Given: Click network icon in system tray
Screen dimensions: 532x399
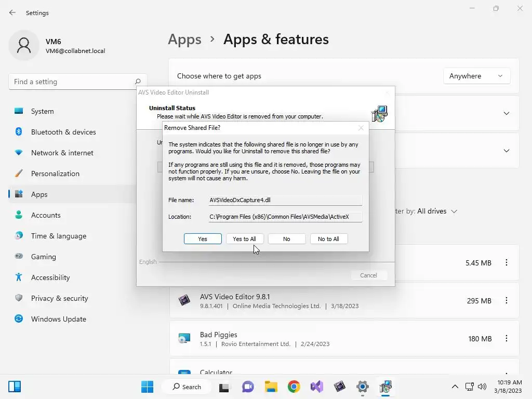Looking at the screenshot, I should tap(470, 387).
